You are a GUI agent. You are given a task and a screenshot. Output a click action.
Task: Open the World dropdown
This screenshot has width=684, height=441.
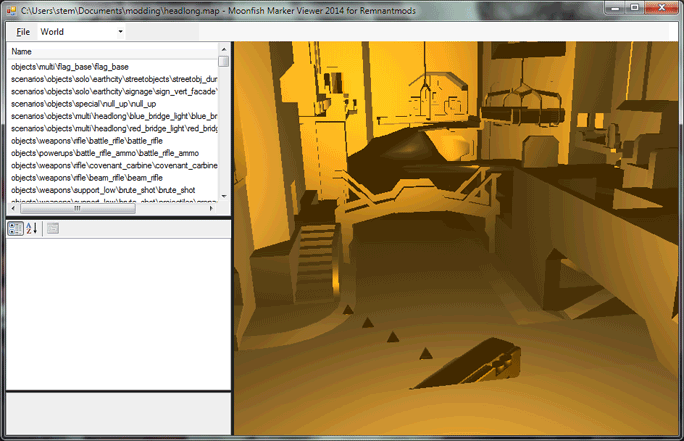click(81, 32)
